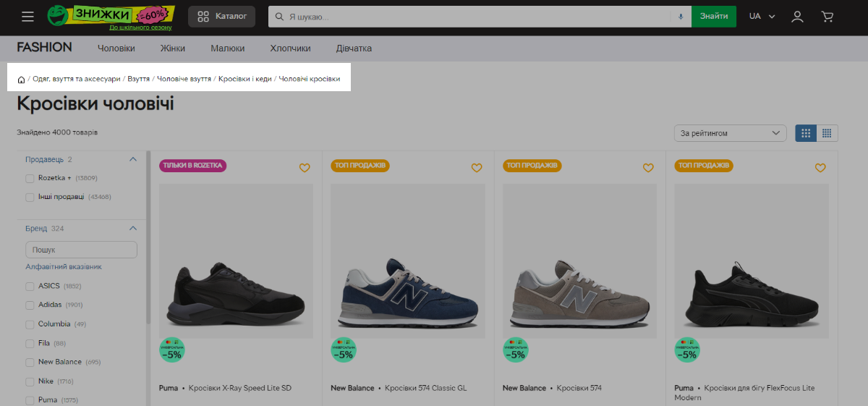Open the UA language dropdown
This screenshot has height=406, width=868.
(762, 16)
